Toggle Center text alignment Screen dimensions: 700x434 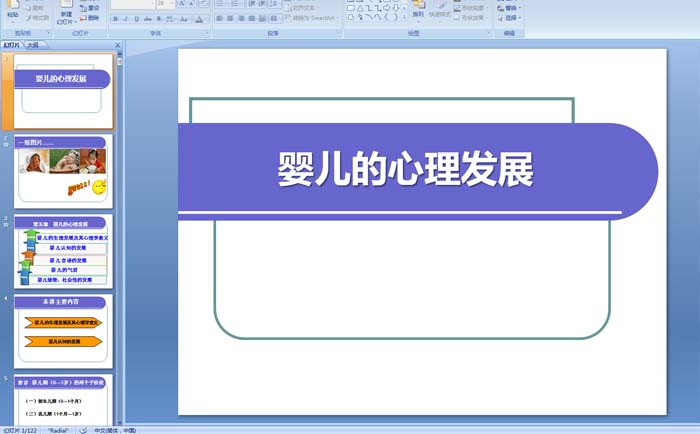point(230,19)
